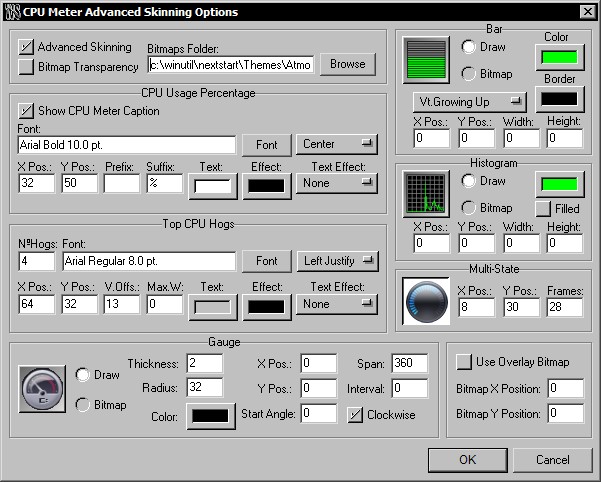This screenshot has height=482, width=601.
Task: Click Top CPU Hogs X Pos. field
Action: click(x=36, y=304)
